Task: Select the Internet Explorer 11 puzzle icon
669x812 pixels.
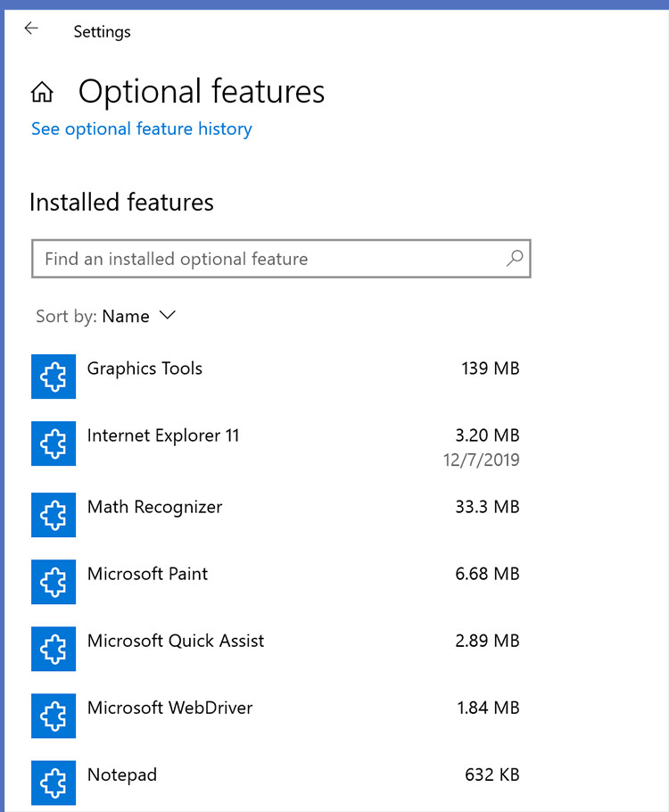Action: coord(54,443)
